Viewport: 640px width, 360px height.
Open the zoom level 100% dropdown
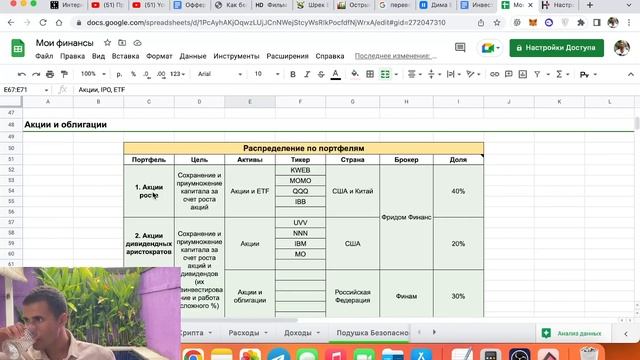93,74
